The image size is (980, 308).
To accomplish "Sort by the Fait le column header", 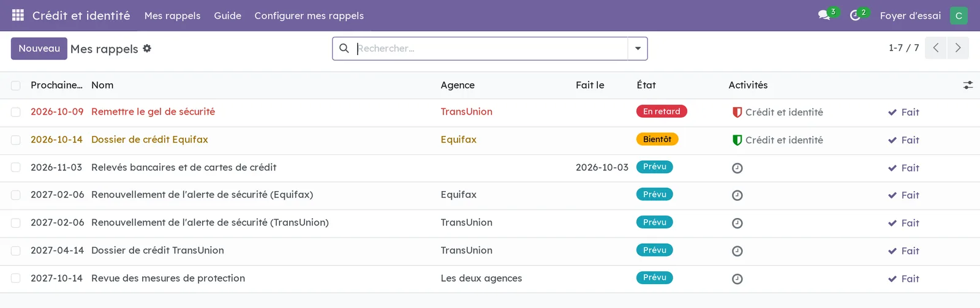I will pos(590,85).
